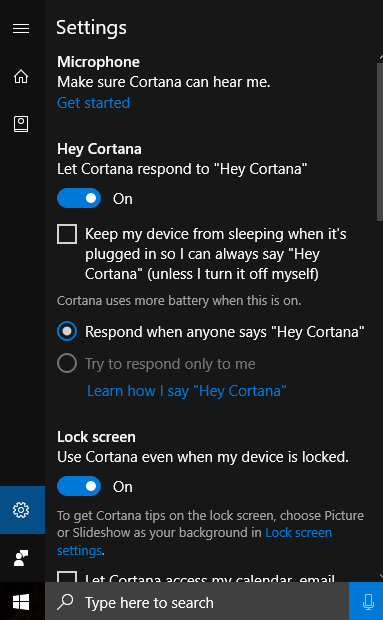Click the Settings title text
The image size is (383, 620).
point(91,28)
